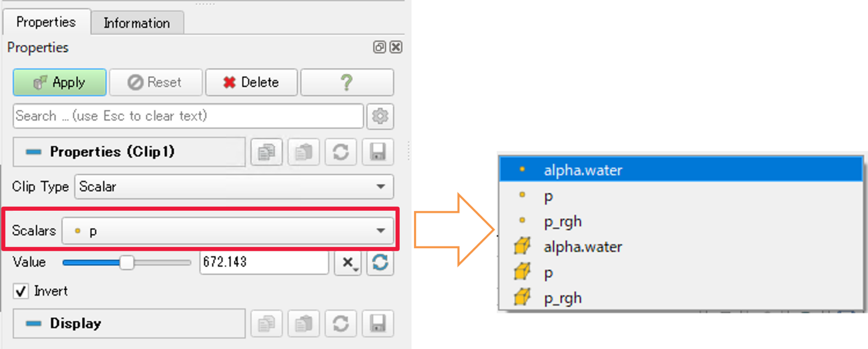Click the Value slider handle
The image size is (868, 349).
tap(127, 262)
